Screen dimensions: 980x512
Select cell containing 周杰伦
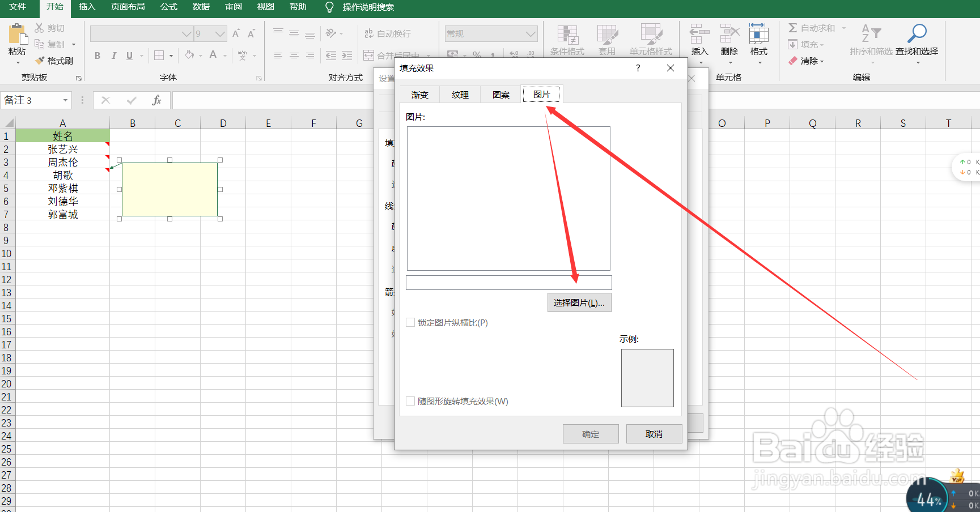tap(63, 163)
